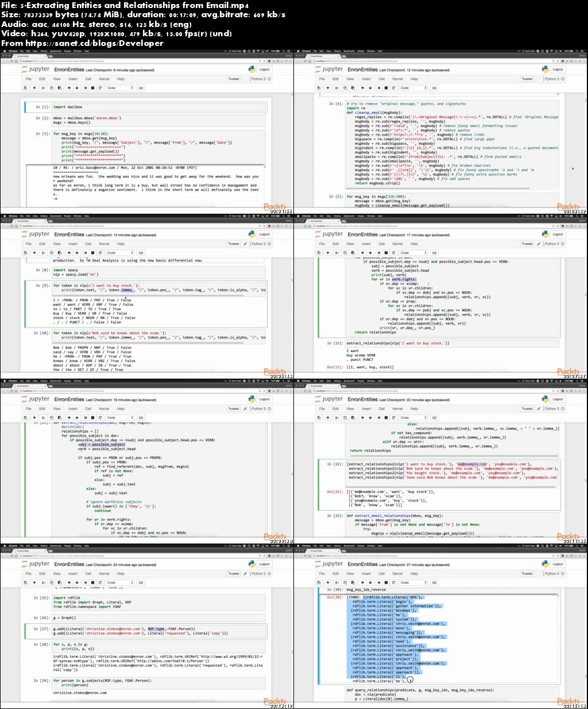Click Logout button in the 22-minutes-ago notebook
This screenshot has height=709, width=588.
click(558, 399)
